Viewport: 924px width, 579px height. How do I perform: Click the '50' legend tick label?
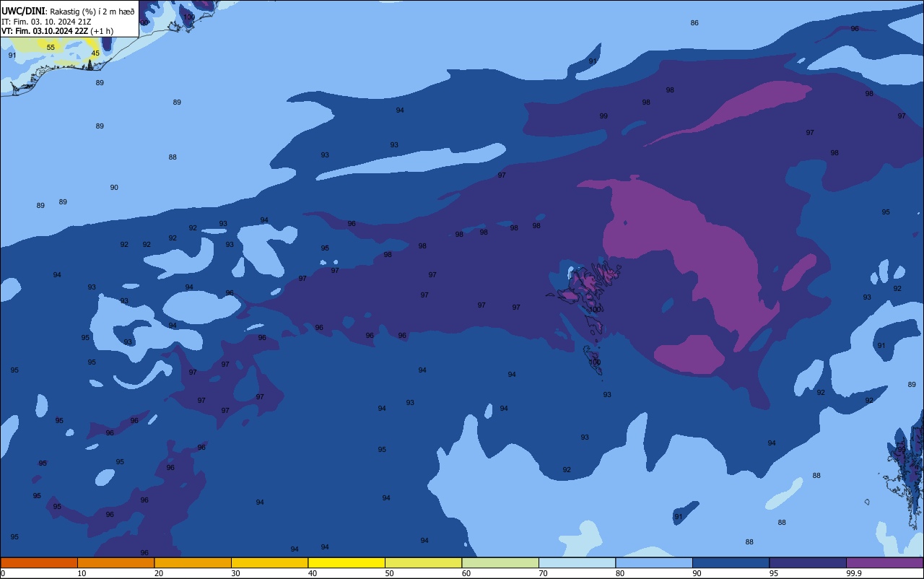[x=389, y=573]
